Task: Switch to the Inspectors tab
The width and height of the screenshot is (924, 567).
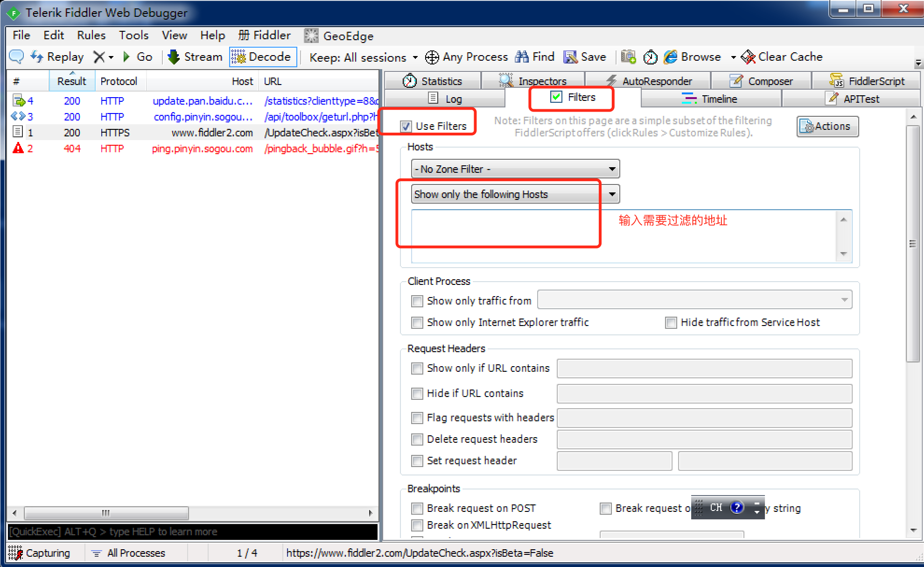Action: [533, 81]
